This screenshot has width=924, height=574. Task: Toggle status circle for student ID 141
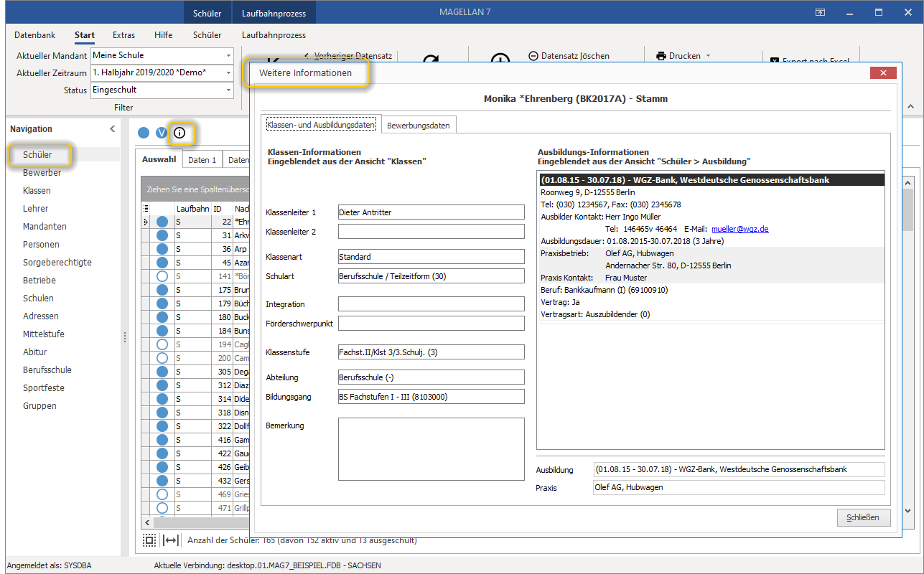point(162,276)
